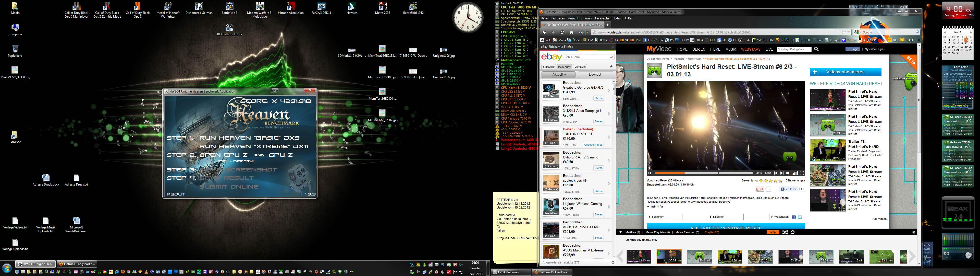Seek in the video progress bar
Screen dimensions: 980x276
704,173
